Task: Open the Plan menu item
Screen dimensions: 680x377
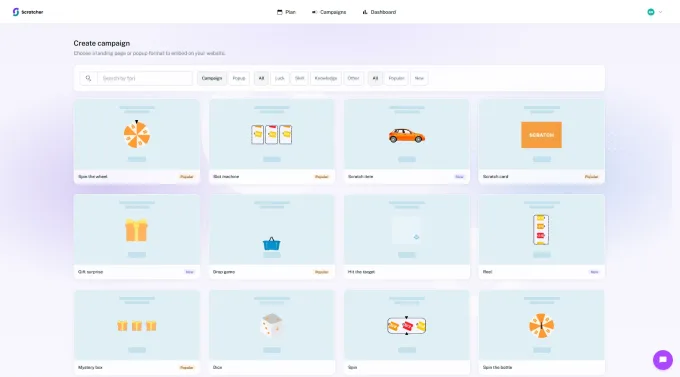Action: [286, 12]
